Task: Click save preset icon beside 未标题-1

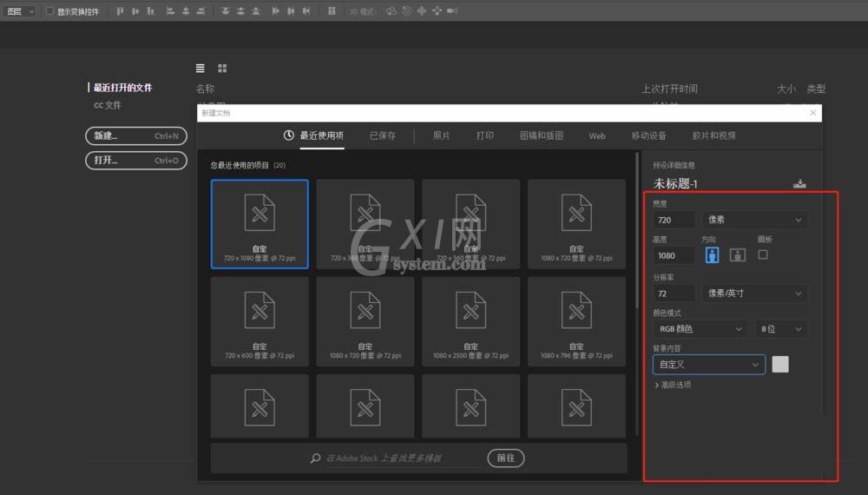Action: (799, 183)
